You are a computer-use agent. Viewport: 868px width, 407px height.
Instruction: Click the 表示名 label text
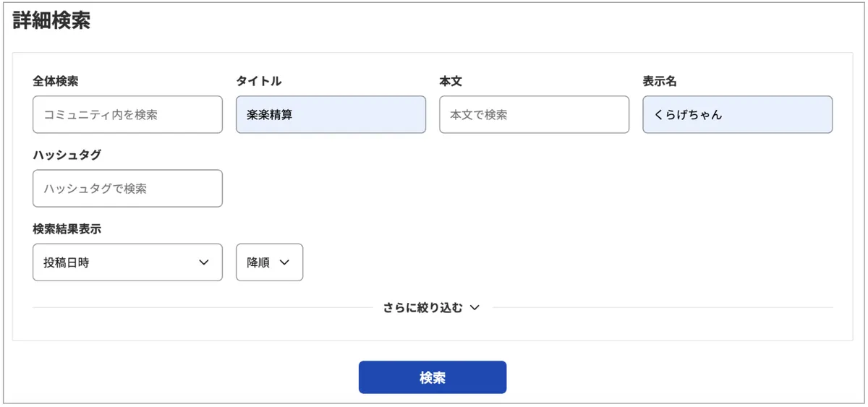pos(660,81)
